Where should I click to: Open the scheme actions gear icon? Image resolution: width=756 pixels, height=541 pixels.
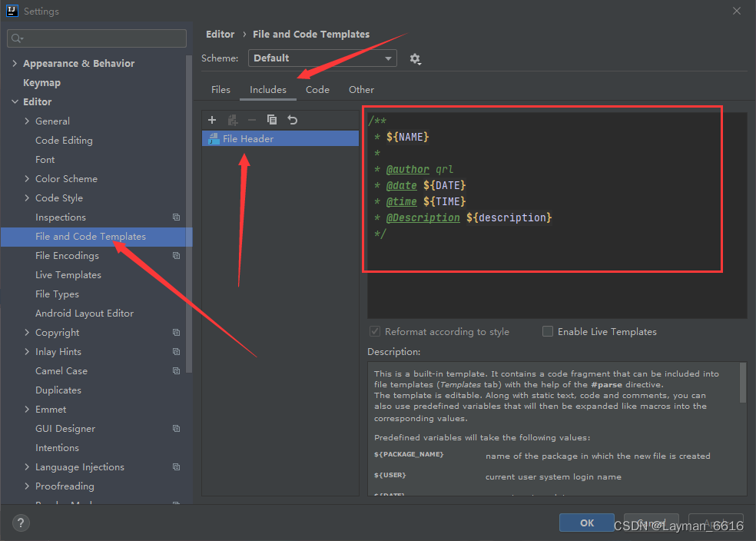415,59
